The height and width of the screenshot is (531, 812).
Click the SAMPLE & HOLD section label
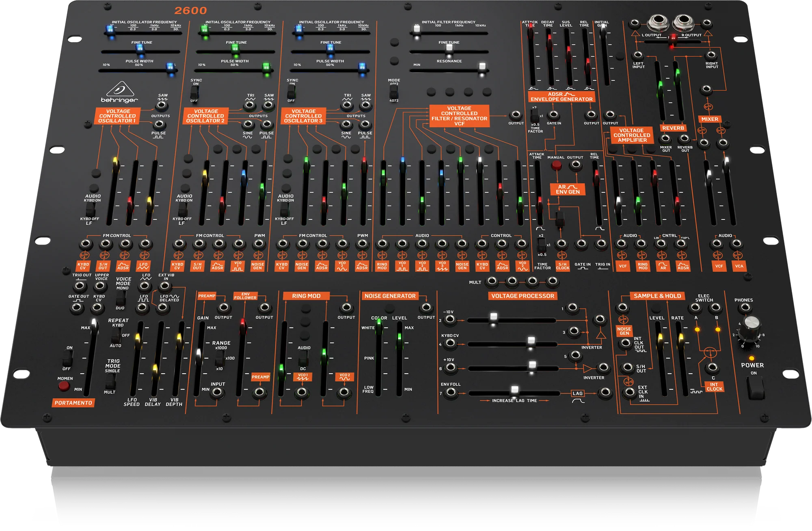click(x=657, y=296)
